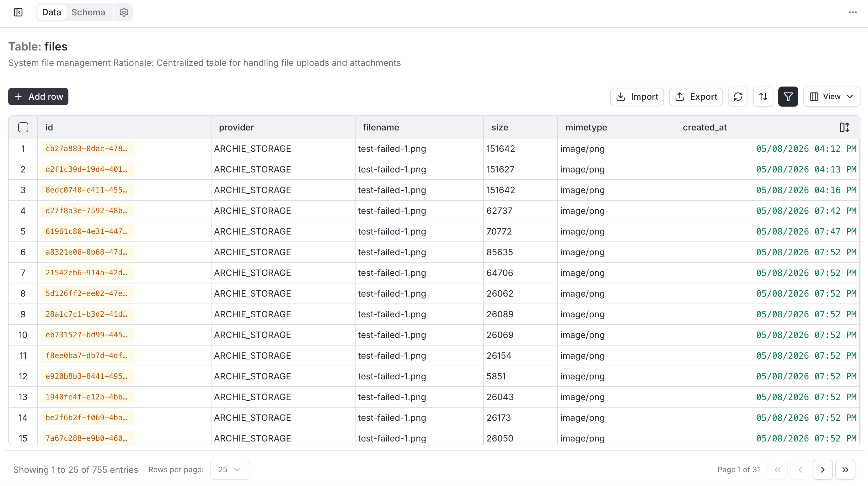
Task: Click size value 5851
Action: 496,376
